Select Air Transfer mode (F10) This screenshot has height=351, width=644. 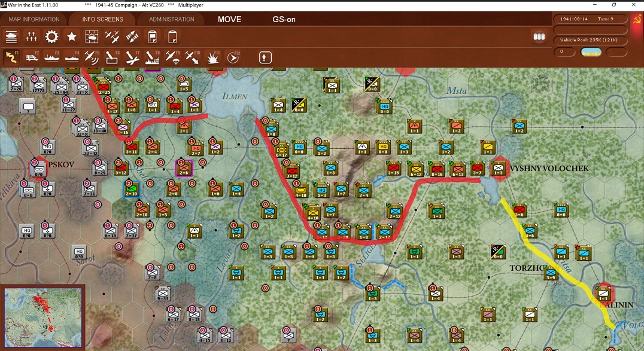[x=192, y=57]
